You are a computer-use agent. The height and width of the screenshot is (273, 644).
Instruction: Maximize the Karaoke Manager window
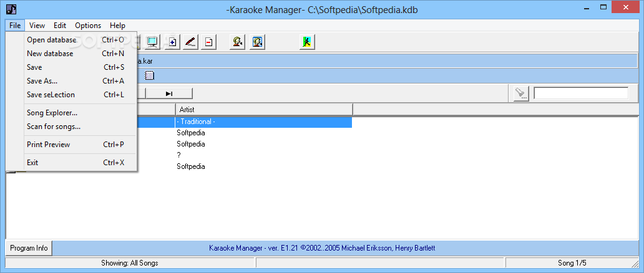(603, 7)
